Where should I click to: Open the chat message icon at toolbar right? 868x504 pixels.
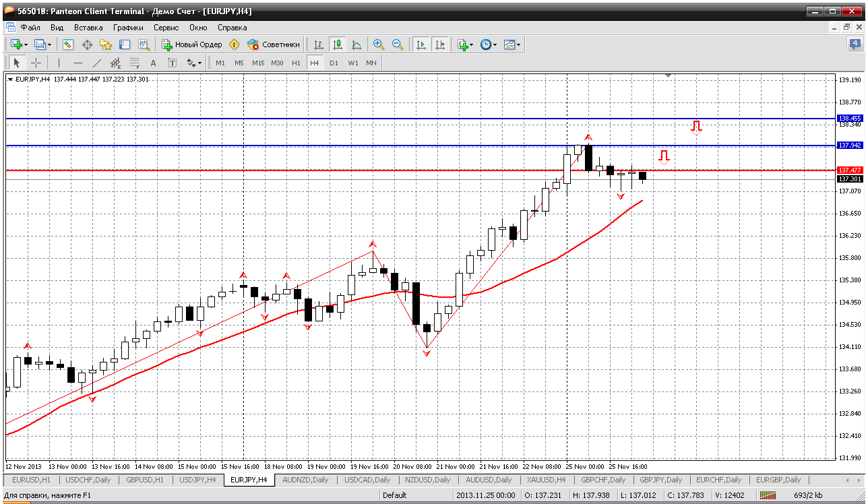(855, 44)
